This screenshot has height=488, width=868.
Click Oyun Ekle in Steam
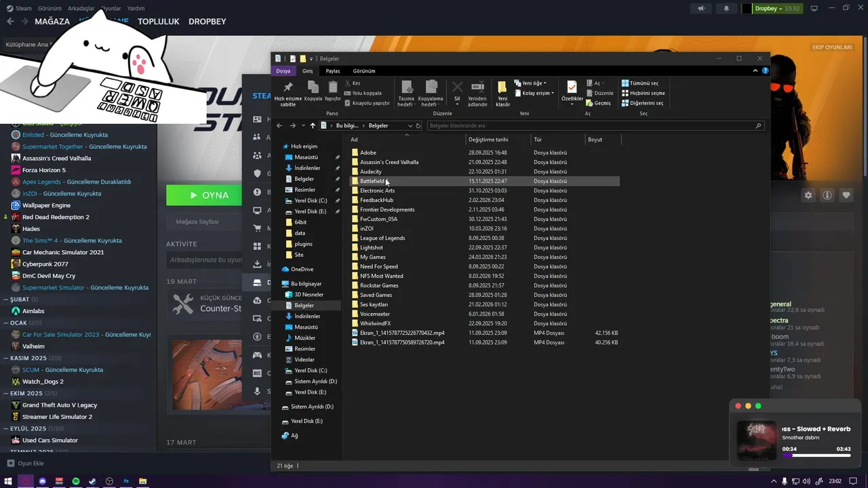click(26, 464)
